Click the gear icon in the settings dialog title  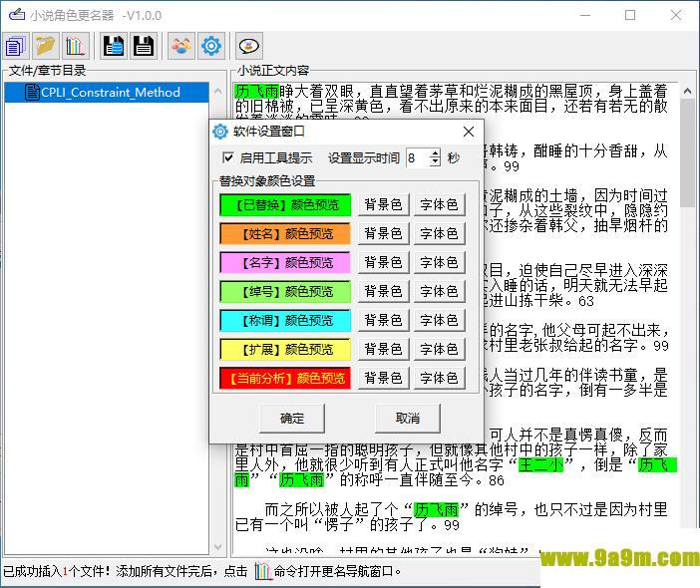220,132
